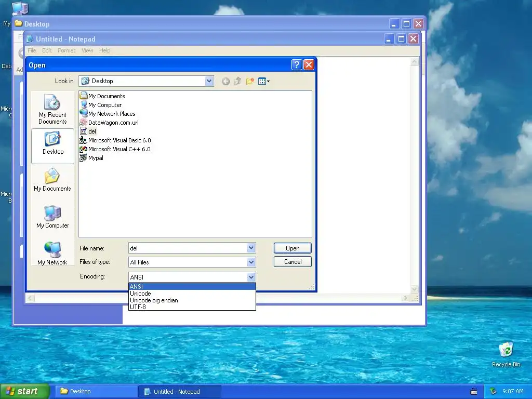
Task: Expand the Files of type dropdown
Action: click(251, 262)
